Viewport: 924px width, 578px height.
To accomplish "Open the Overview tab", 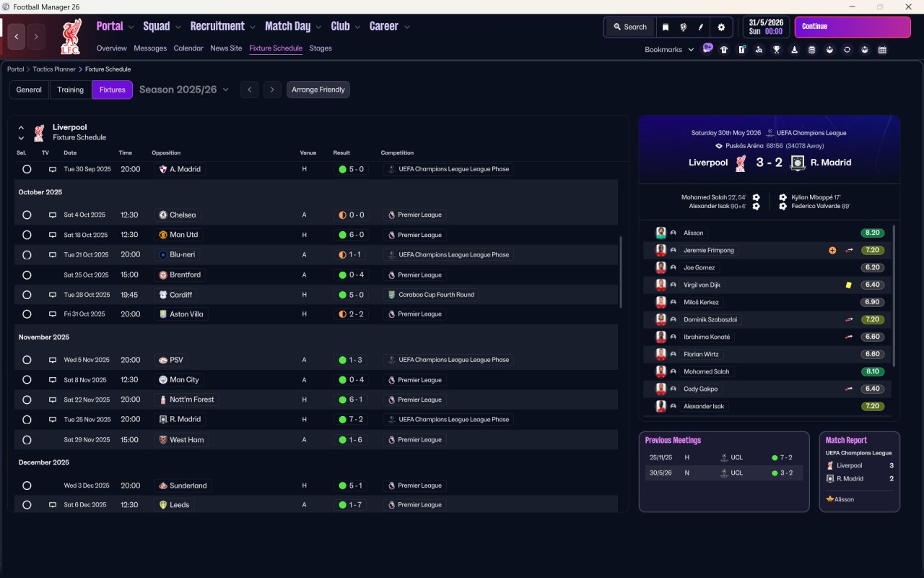I will click(112, 48).
